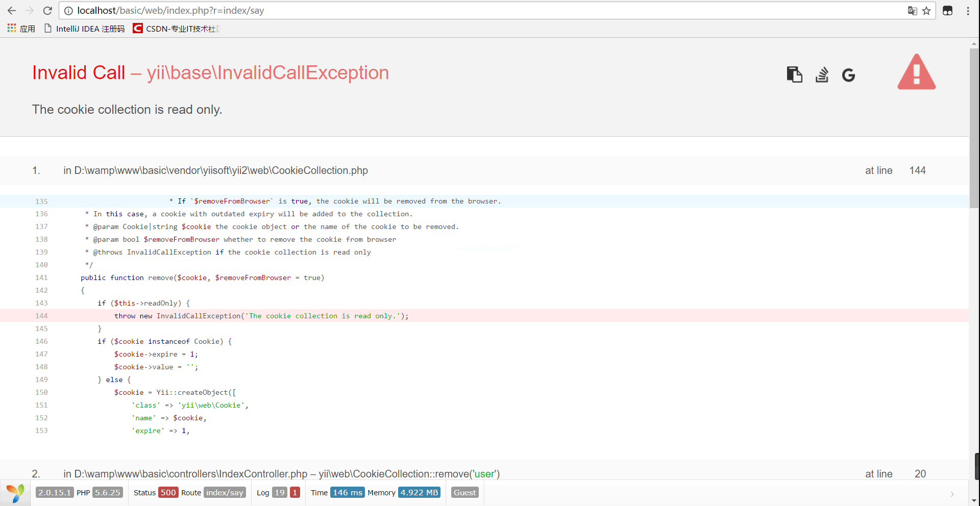Click the vertical page scrollbar thumb
The height and width of the screenshot is (506, 980).
pos(974,128)
